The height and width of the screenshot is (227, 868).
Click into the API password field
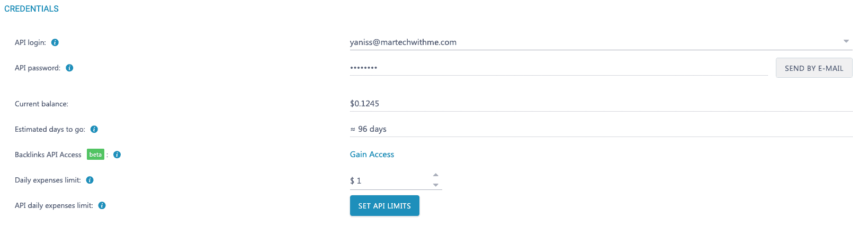coord(556,68)
